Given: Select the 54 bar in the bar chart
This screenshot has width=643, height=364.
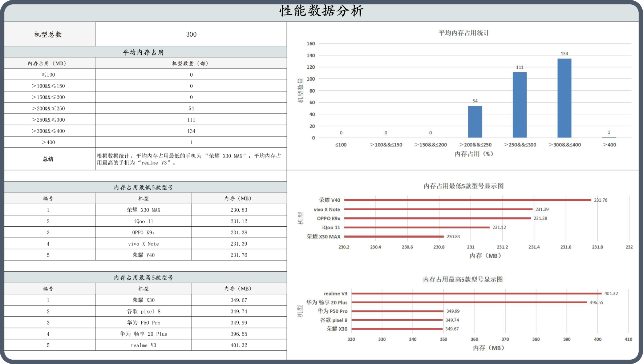Looking at the screenshot, I should tap(475, 122).
